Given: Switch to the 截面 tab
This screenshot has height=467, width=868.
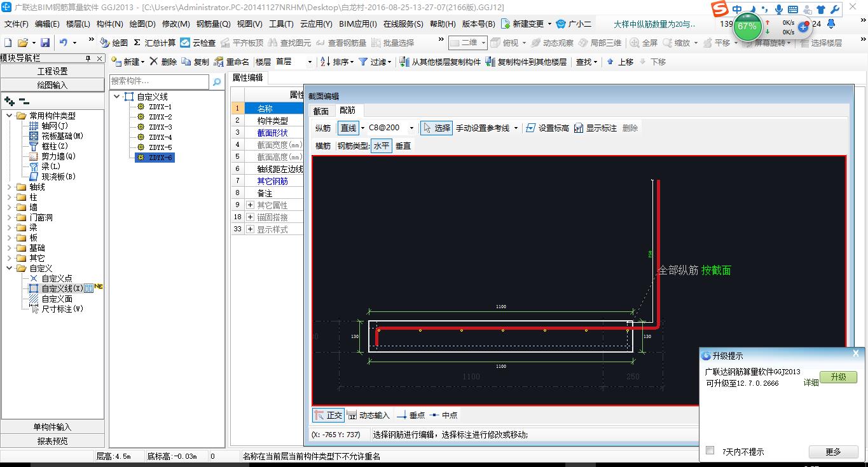Looking at the screenshot, I should click(321, 111).
